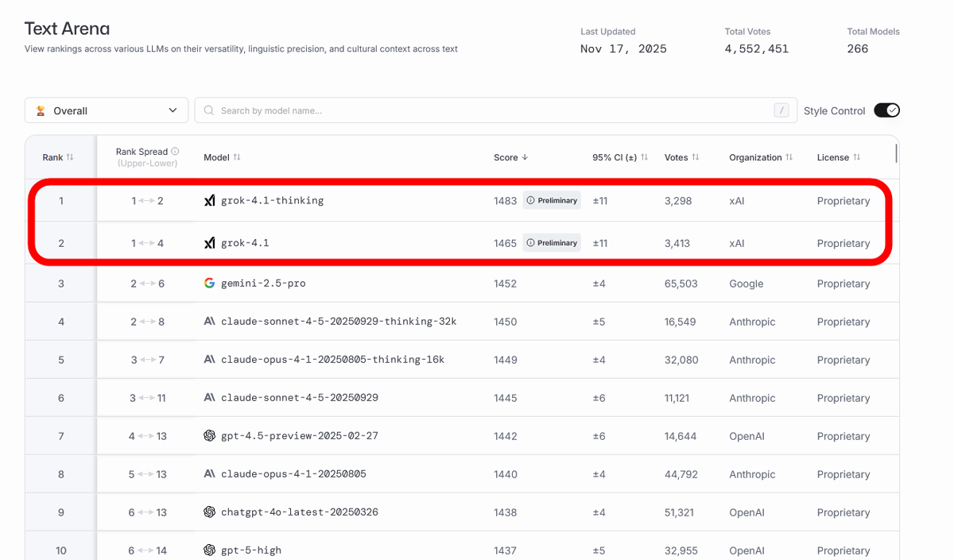Image resolution: width=954 pixels, height=560 pixels.
Task: Sort by the Votes column header
Action: (681, 157)
